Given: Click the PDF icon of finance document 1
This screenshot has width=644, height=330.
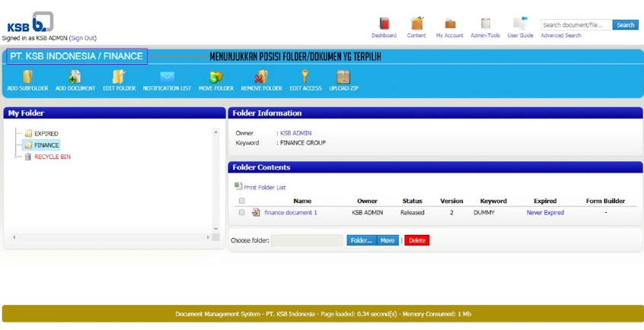Looking at the screenshot, I should 256,212.
